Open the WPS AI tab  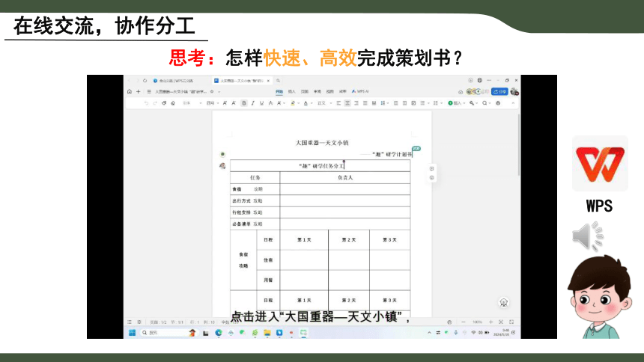coord(360,91)
